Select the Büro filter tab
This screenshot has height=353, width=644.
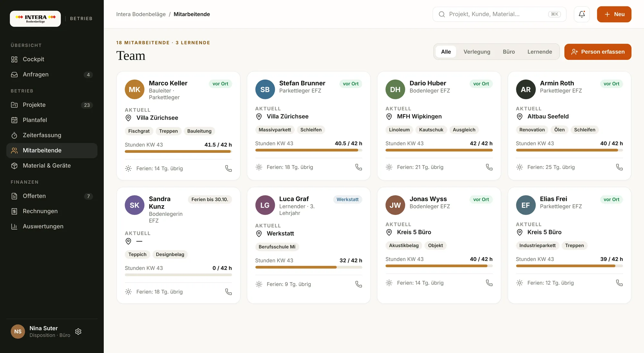coord(508,52)
